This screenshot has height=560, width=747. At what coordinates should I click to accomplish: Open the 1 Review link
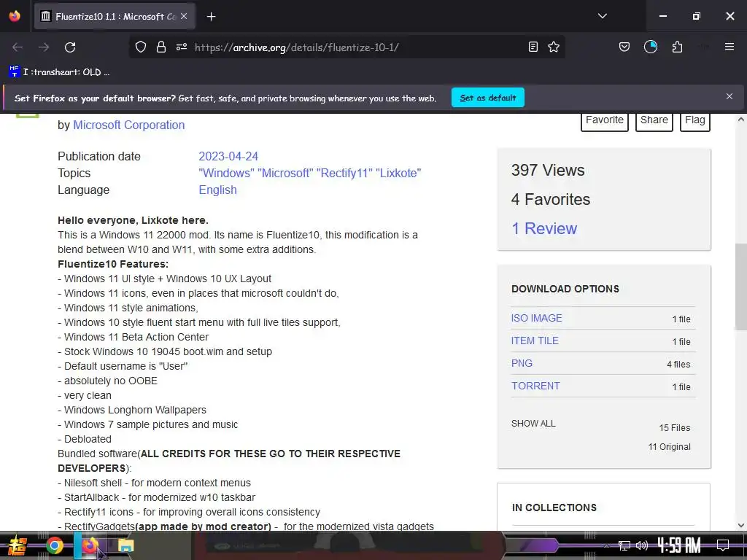click(x=544, y=228)
